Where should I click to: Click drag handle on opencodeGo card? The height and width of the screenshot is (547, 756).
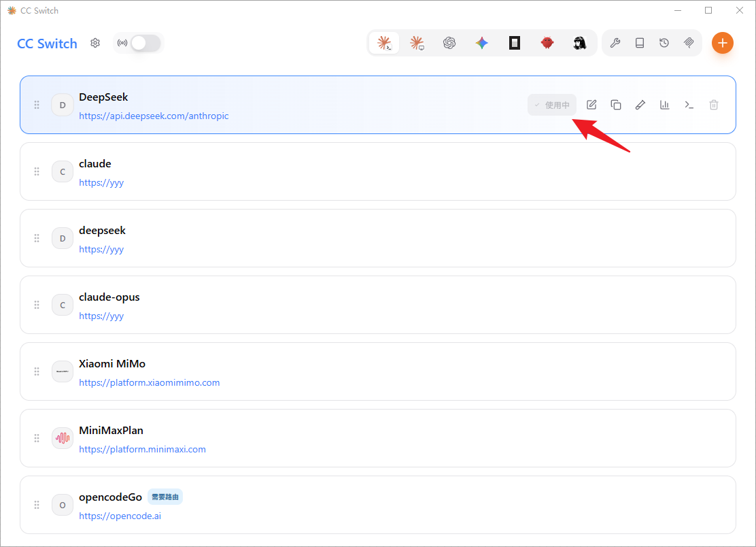pos(37,505)
